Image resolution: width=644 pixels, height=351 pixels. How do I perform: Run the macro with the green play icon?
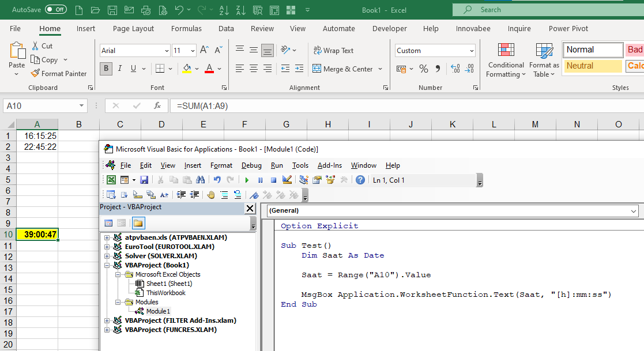click(x=247, y=180)
